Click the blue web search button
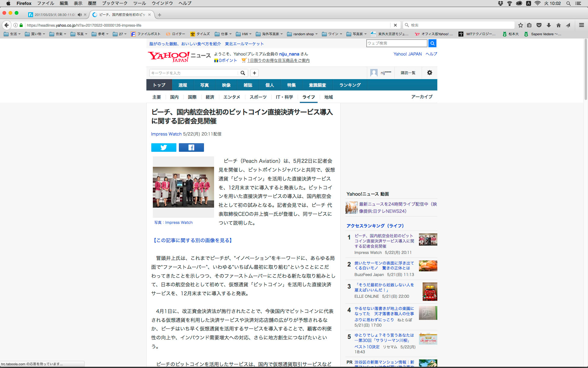The height and width of the screenshot is (368, 588). point(432,43)
